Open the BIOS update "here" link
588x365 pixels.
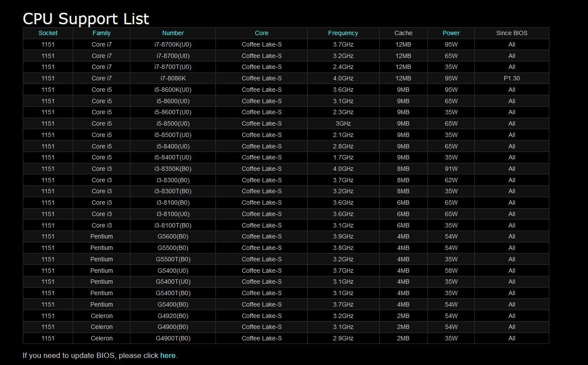tap(168, 355)
